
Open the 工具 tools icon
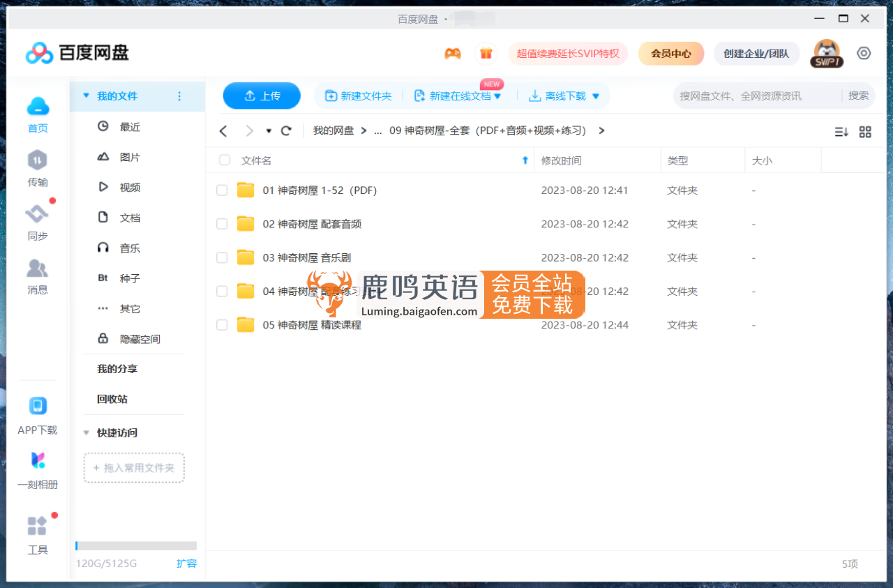(x=38, y=526)
